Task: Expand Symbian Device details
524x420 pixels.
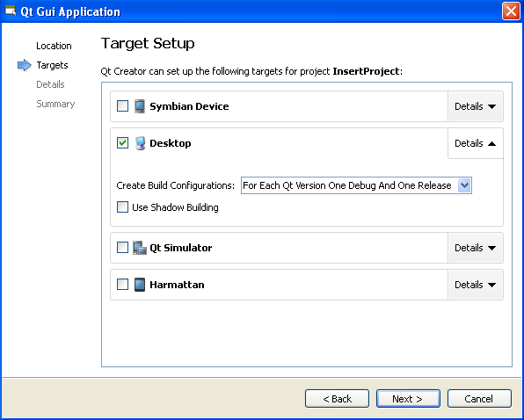Action: point(476,106)
